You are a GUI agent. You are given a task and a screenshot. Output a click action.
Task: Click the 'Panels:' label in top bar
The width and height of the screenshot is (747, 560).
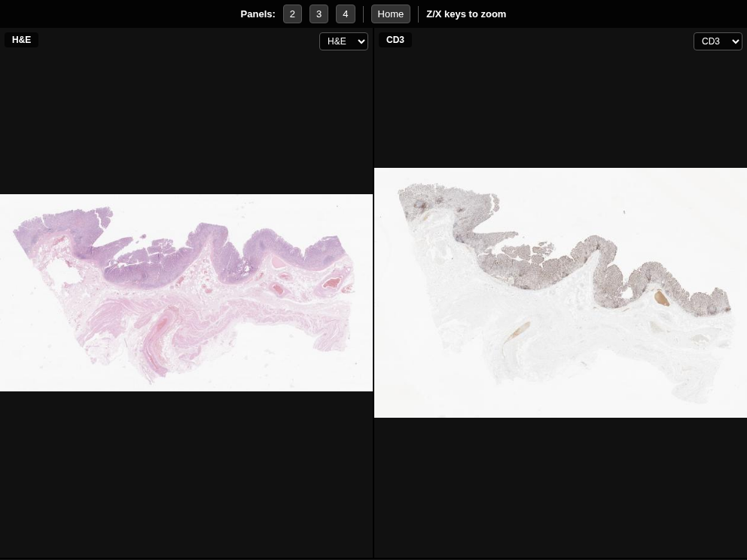(x=258, y=14)
